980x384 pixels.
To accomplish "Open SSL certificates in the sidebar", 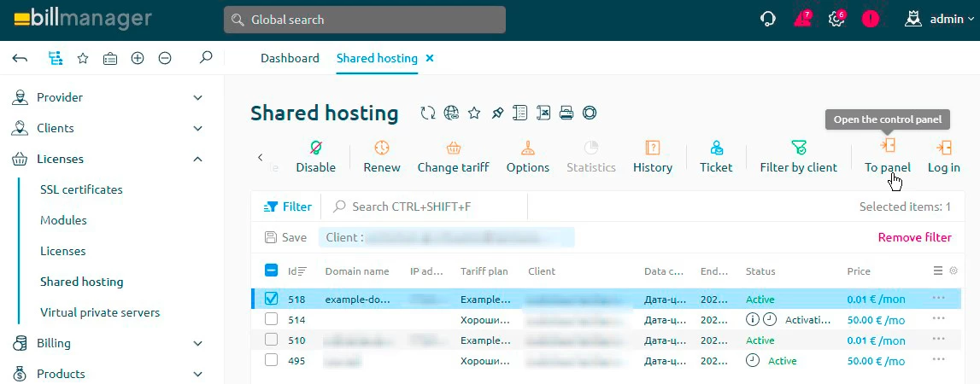I will click(81, 189).
